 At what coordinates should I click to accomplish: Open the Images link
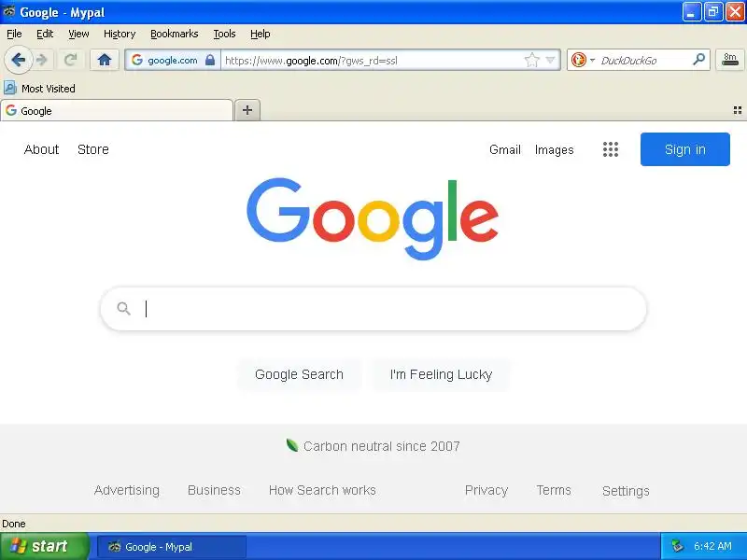(554, 149)
